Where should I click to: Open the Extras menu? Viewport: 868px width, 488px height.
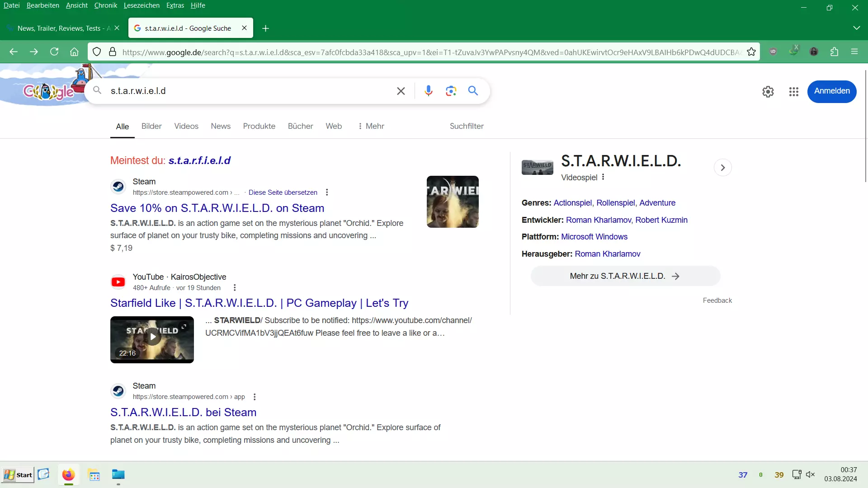pos(175,5)
